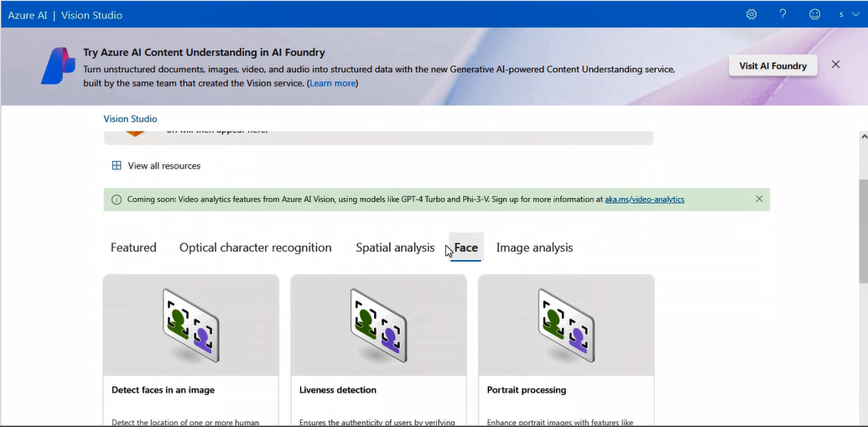The width and height of the screenshot is (868, 427).
Task: Close the video analytics coming soon notice
Action: [x=759, y=199]
